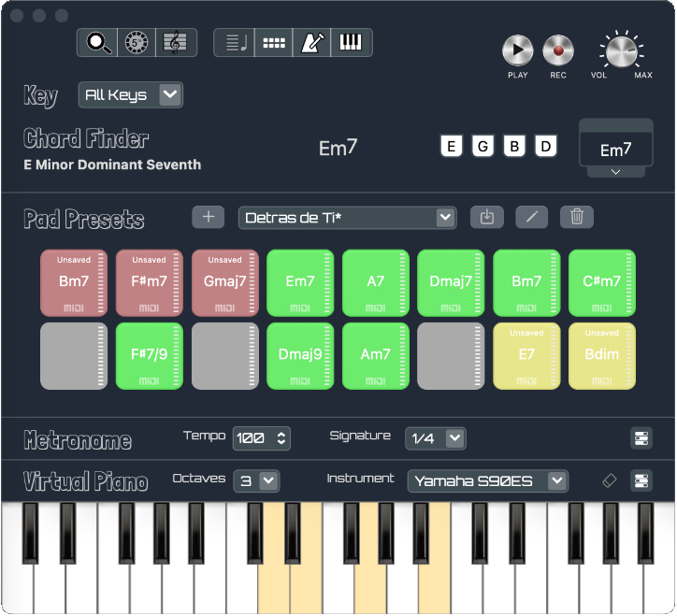Click the pad grid icon in toolbar
The image size is (677, 616).
point(272,42)
